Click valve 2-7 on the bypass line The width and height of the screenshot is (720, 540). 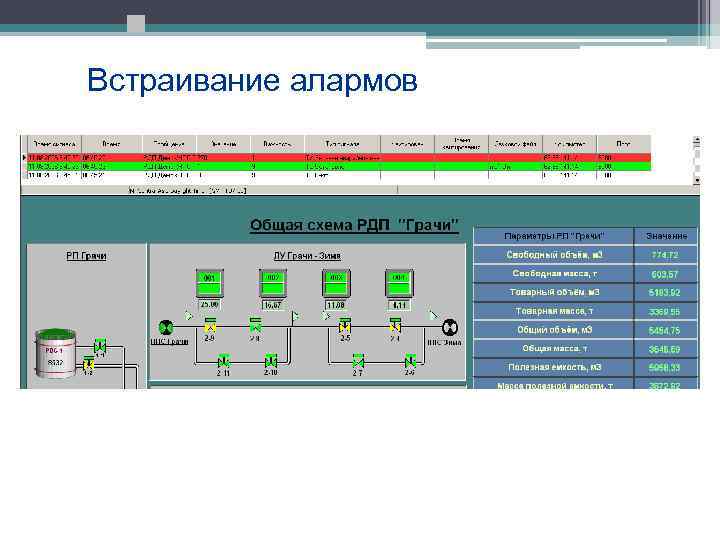(x=358, y=361)
